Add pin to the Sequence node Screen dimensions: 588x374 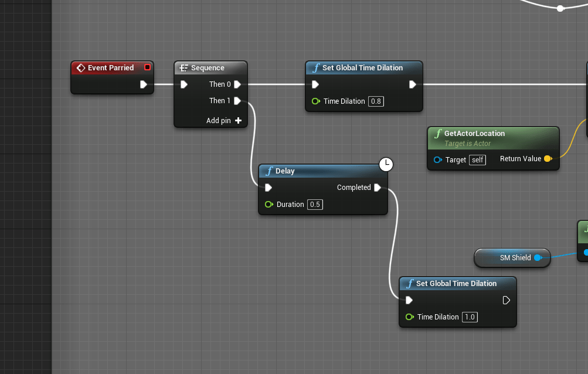[238, 121]
